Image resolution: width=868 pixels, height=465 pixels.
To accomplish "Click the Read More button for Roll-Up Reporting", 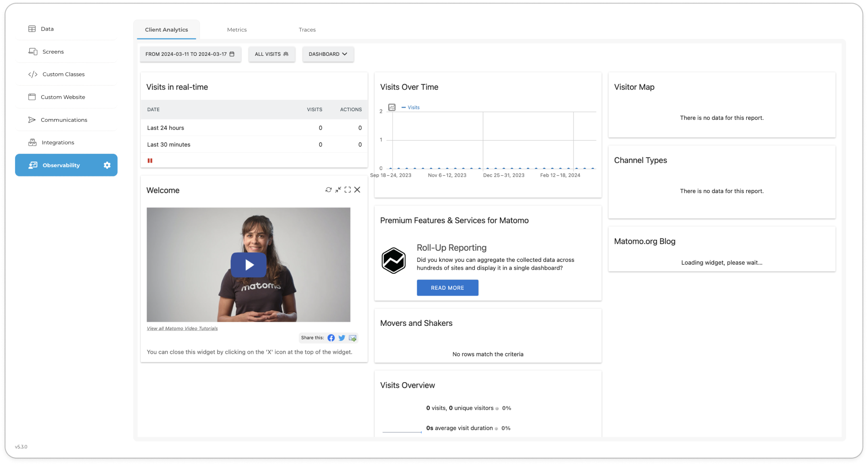I will point(447,288).
